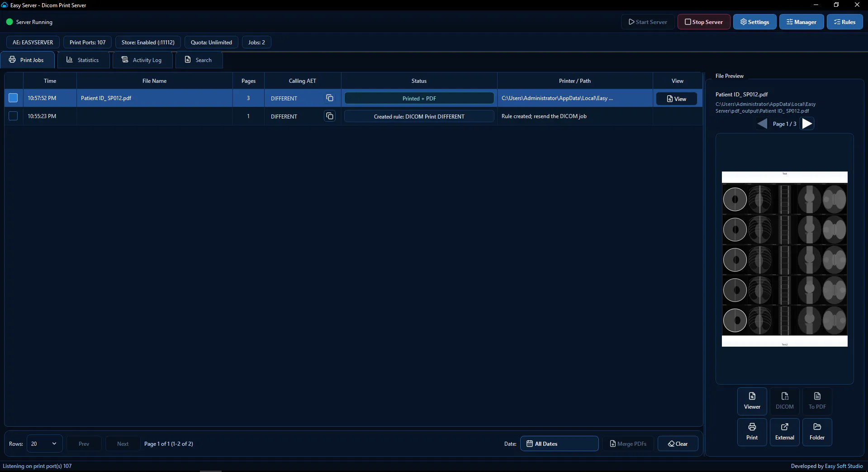Click the Quota: Unlimited badge
The image size is (868, 472).
(211, 42)
